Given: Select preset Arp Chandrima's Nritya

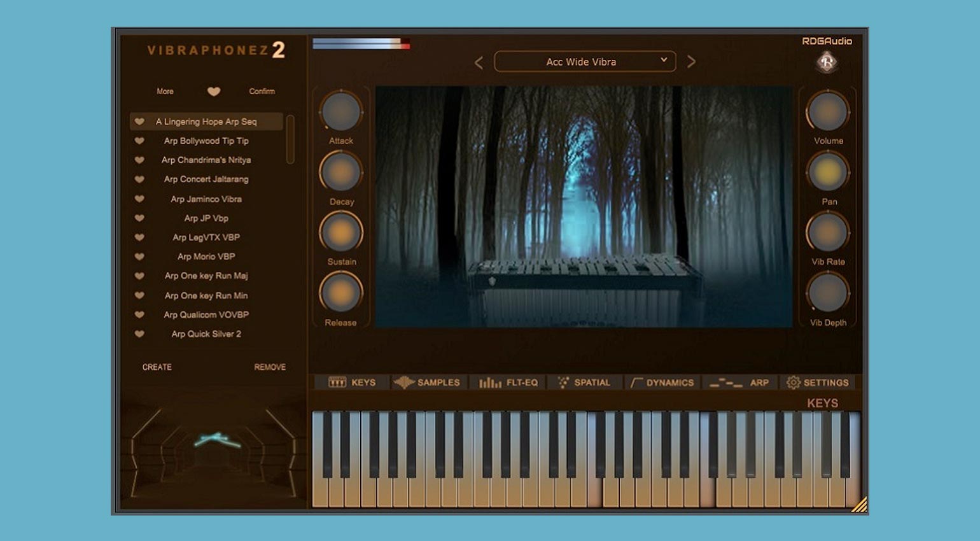Looking at the screenshot, I should click(206, 160).
